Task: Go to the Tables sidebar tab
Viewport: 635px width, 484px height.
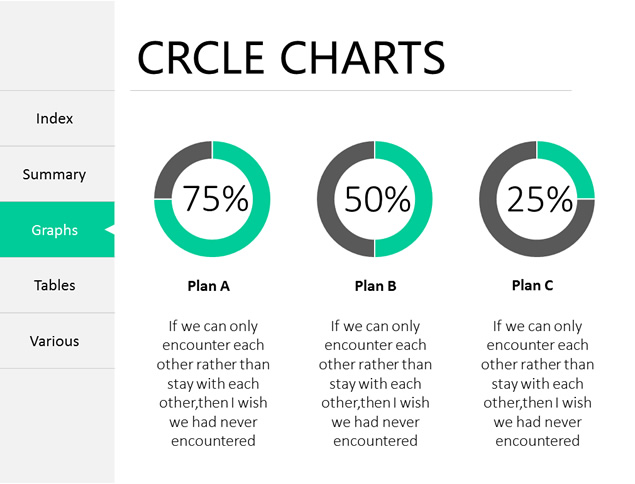Action: [x=55, y=286]
